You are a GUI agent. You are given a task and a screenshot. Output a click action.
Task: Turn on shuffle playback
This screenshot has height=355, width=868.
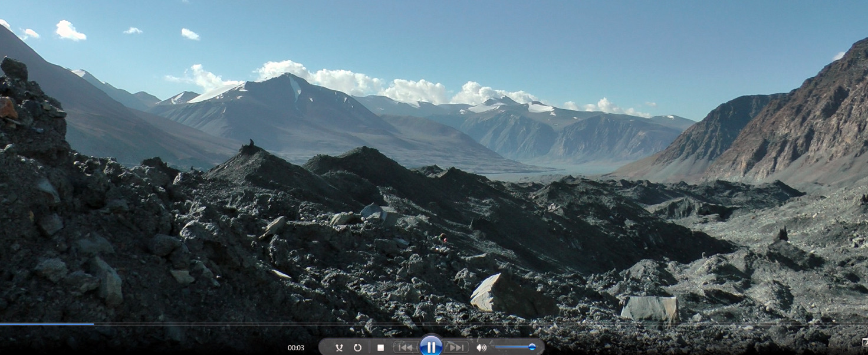coord(339,348)
